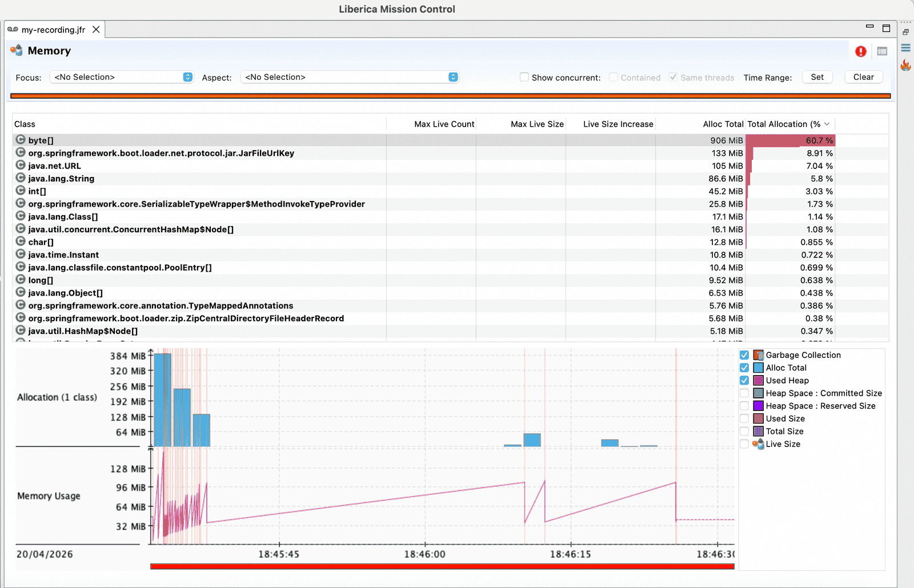The width and height of the screenshot is (914, 588).
Task: Enable the Used Size checkbox
Action: click(744, 418)
